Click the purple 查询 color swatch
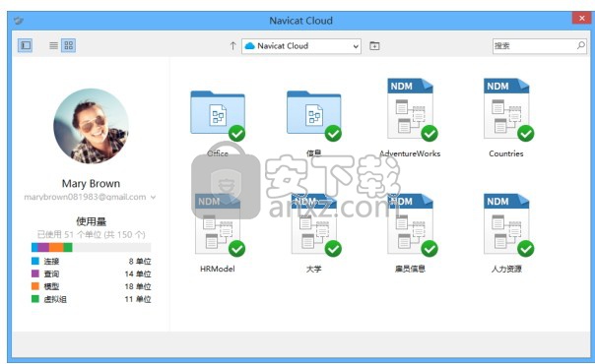 click(35, 273)
